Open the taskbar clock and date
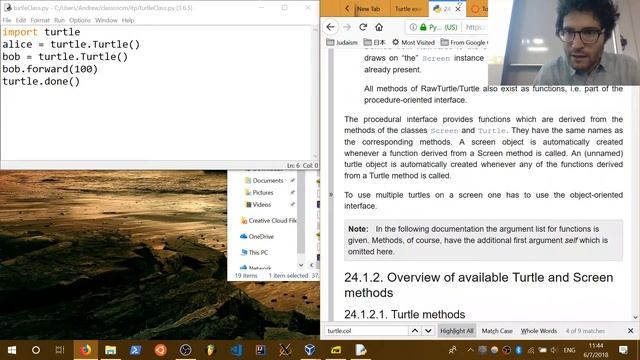Viewport: 640px width, 360px height. tap(596, 350)
